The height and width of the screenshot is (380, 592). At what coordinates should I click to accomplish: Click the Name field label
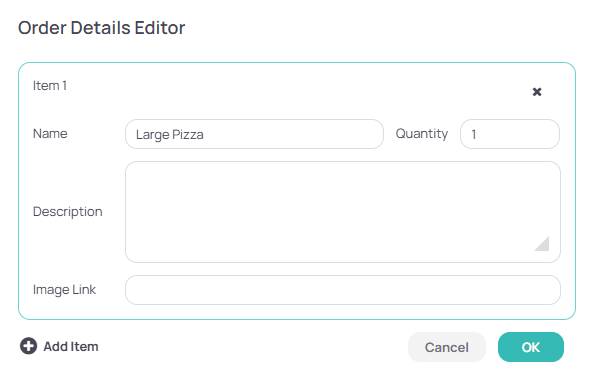tap(50, 134)
